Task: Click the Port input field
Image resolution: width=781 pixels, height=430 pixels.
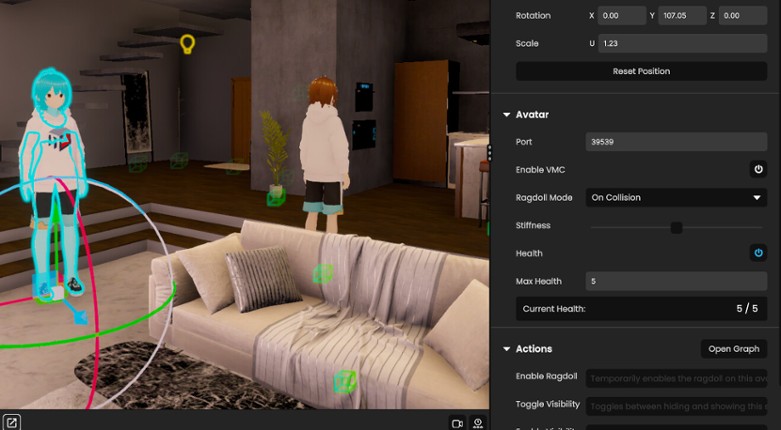Action: (676, 142)
